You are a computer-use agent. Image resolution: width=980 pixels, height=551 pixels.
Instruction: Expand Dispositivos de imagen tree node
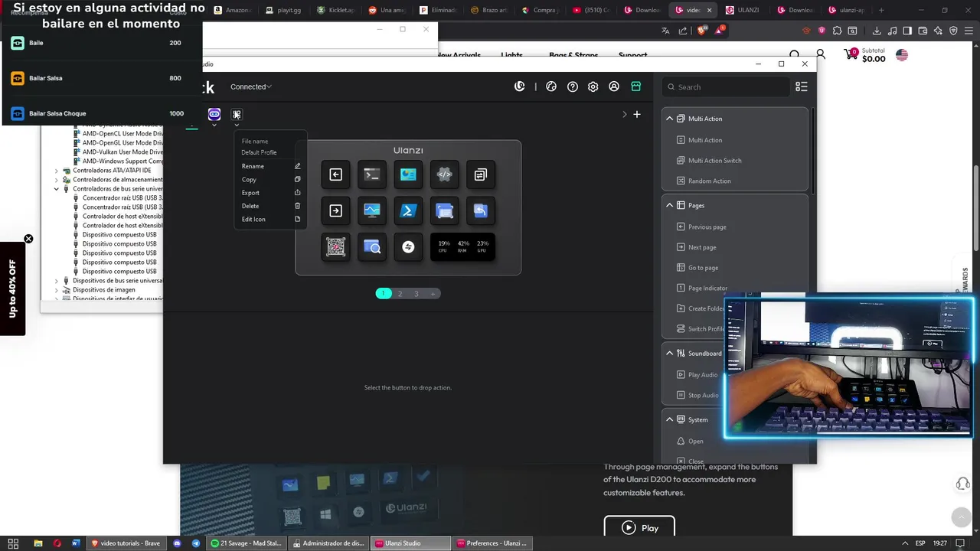point(56,290)
